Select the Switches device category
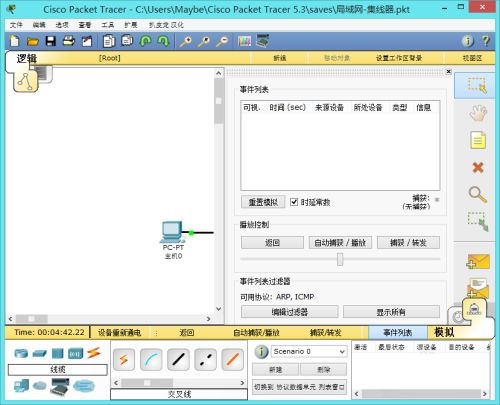The height and width of the screenshot is (405, 500). [39, 353]
